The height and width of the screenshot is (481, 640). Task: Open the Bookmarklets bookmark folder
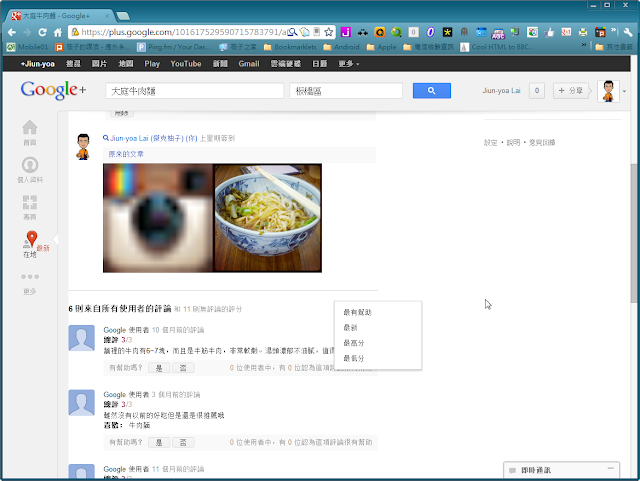(290, 47)
